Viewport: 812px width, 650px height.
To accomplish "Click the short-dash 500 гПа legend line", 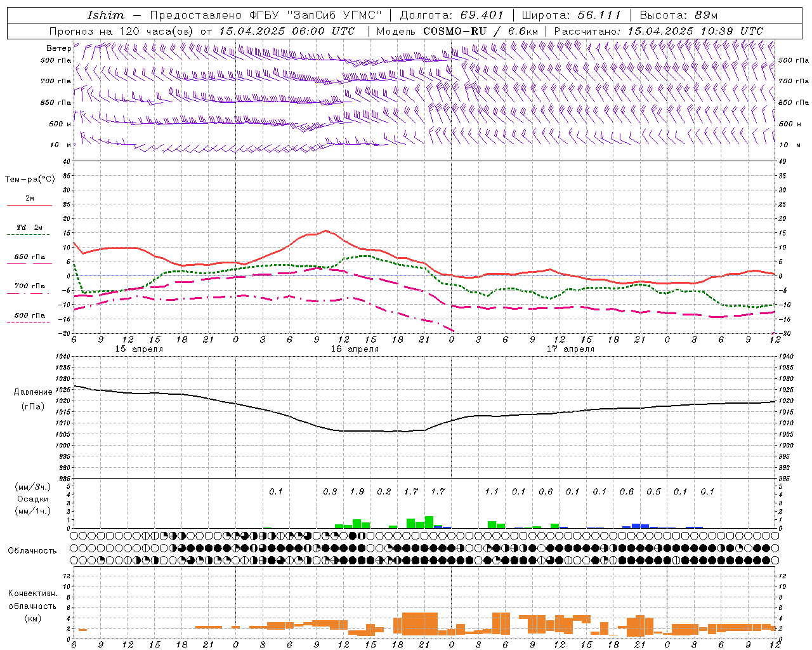I will click(x=28, y=322).
